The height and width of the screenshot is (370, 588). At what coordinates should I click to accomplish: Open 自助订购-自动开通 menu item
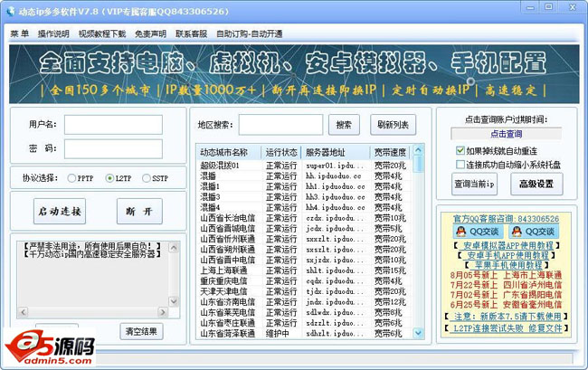[x=249, y=33]
